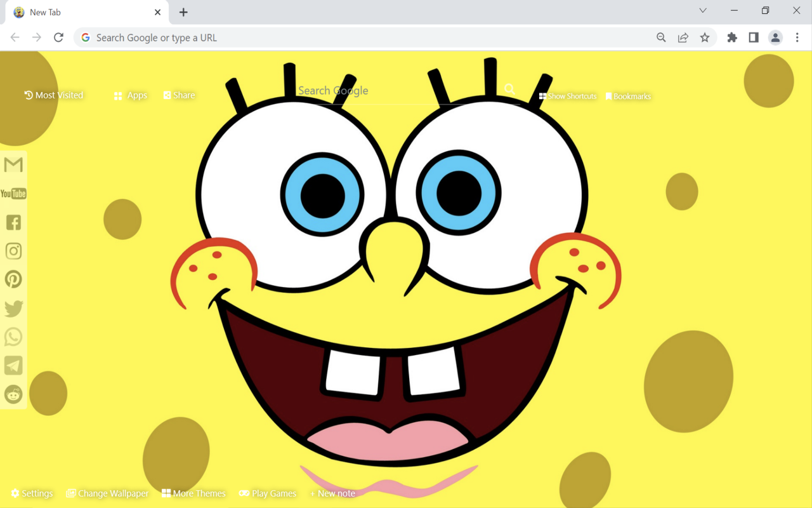Viewport: 812px width, 508px height.
Task: Go forward with the arrow button
Action: click(x=37, y=37)
